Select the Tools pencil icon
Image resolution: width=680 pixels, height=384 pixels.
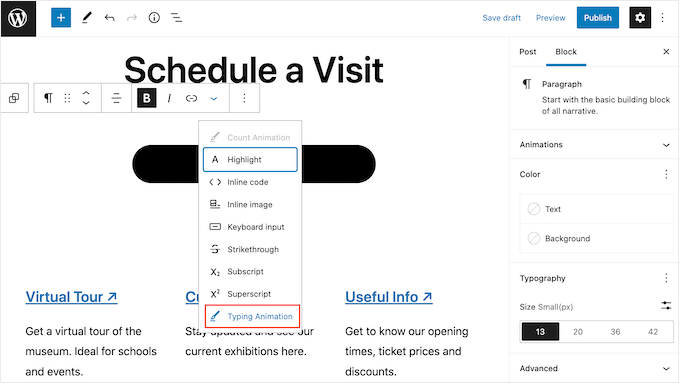(87, 18)
